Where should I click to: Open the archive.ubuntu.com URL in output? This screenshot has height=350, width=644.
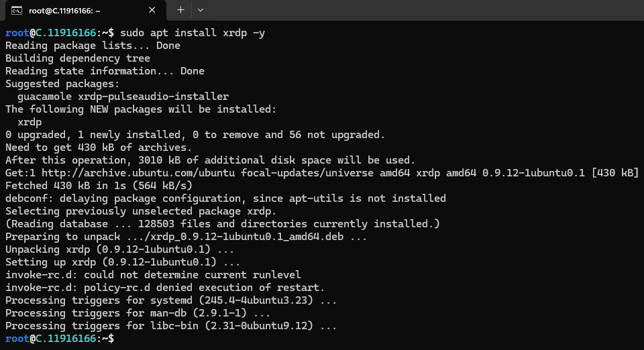[x=138, y=173]
